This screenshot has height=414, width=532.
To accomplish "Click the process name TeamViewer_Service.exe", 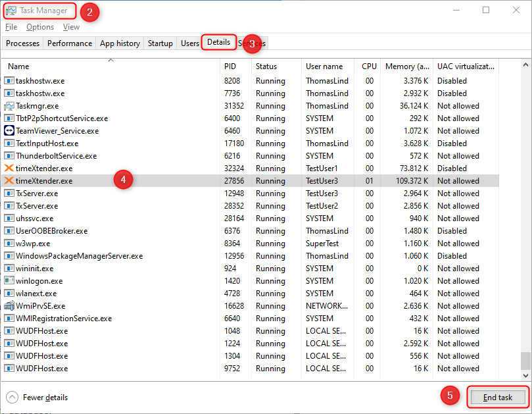I will [57, 131].
